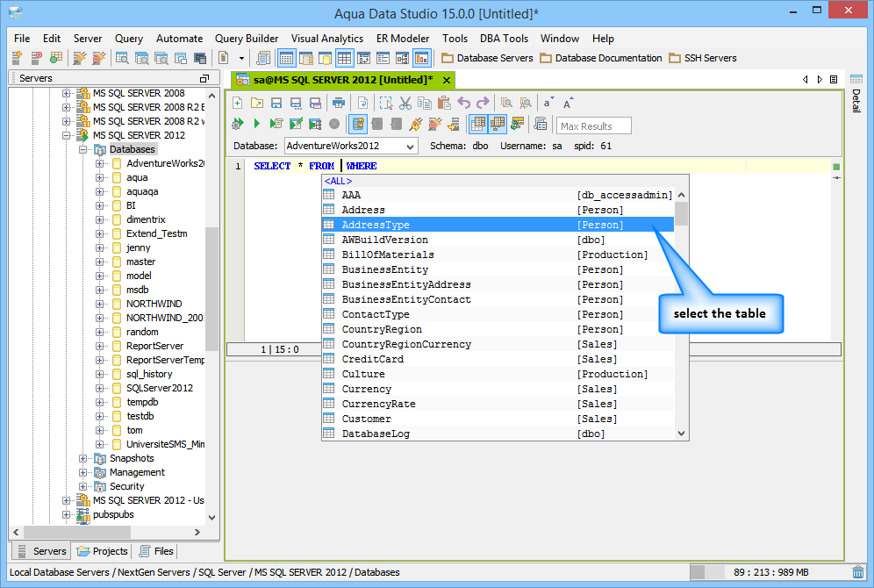The image size is (874, 588).
Task: Reconnect using the editor toolbar plug icon
Action: [415, 124]
